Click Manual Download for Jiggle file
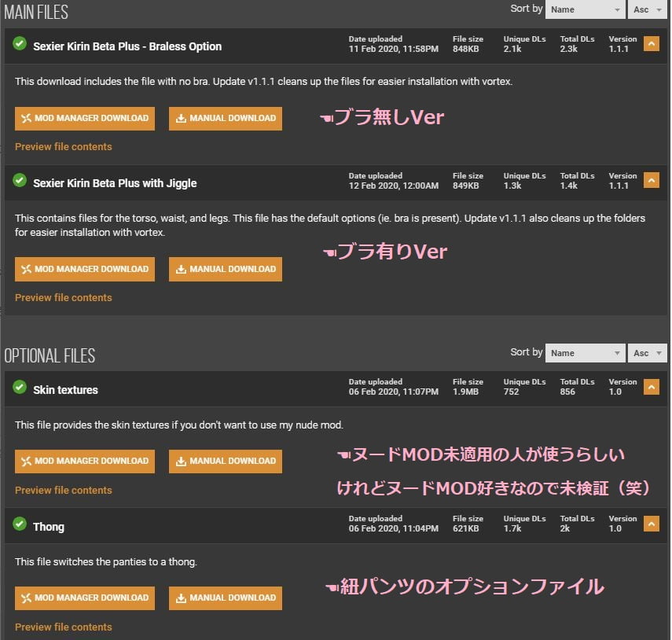The height and width of the screenshot is (640, 672). [x=226, y=269]
